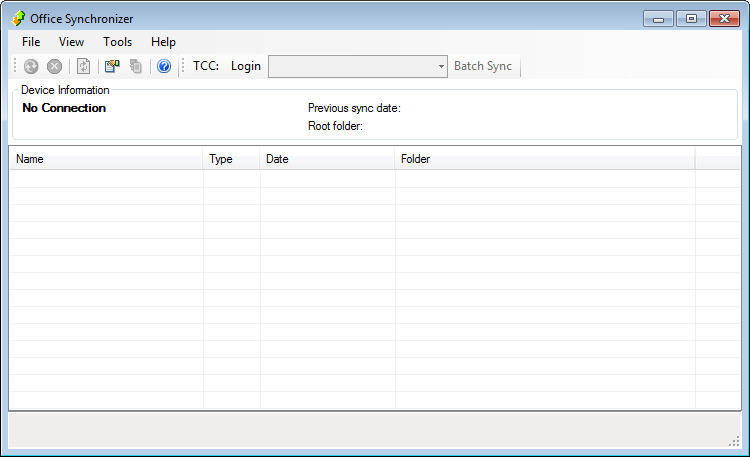Screen dimensions: 750x457
Task: Click the No Connection status text
Action: [64, 108]
